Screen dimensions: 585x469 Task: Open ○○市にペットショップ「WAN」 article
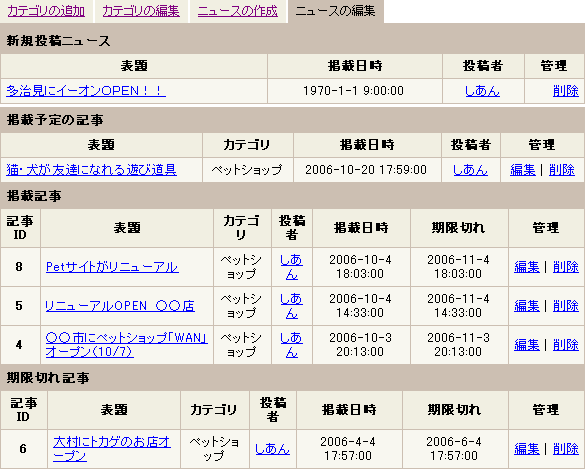126,345
